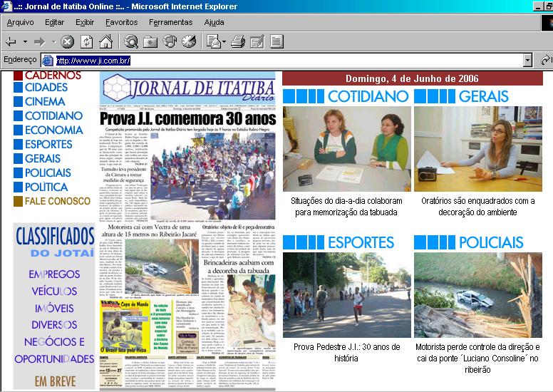This screenshot has width=553, height=392.
Task: Open photo of runner on street
Action: (346, 295)
